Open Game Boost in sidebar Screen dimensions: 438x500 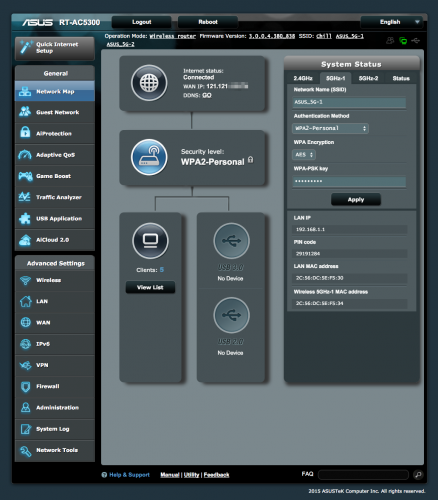tap(55, 176)
